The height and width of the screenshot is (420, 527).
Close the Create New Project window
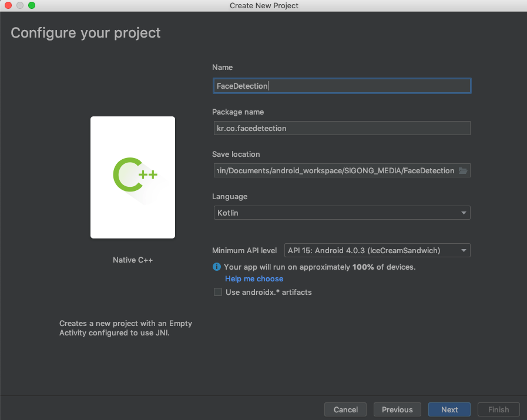pos(8,5)
